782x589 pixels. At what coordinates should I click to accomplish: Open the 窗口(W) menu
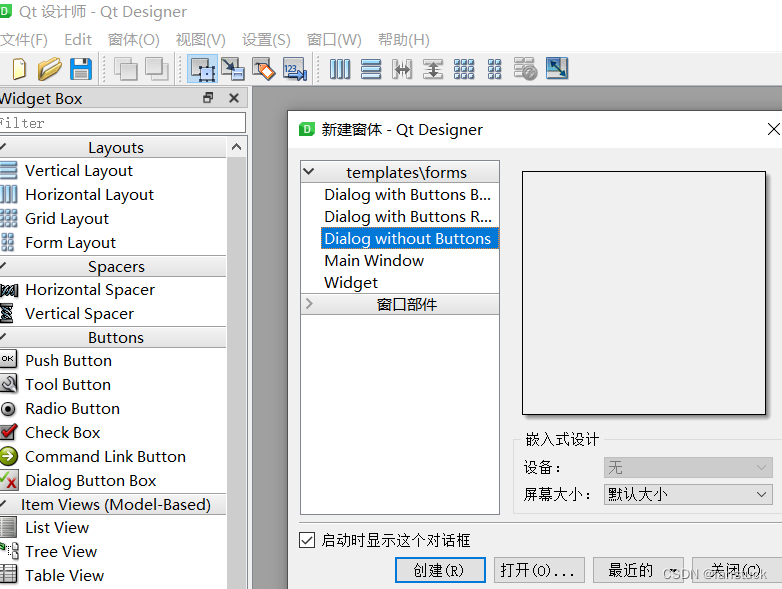point(334,39)
